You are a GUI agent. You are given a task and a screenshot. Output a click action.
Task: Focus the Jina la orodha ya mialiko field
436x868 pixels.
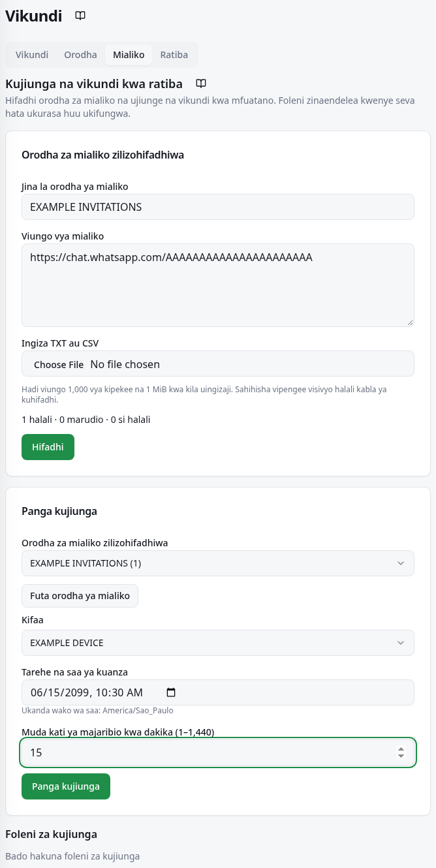click(218, 207)
